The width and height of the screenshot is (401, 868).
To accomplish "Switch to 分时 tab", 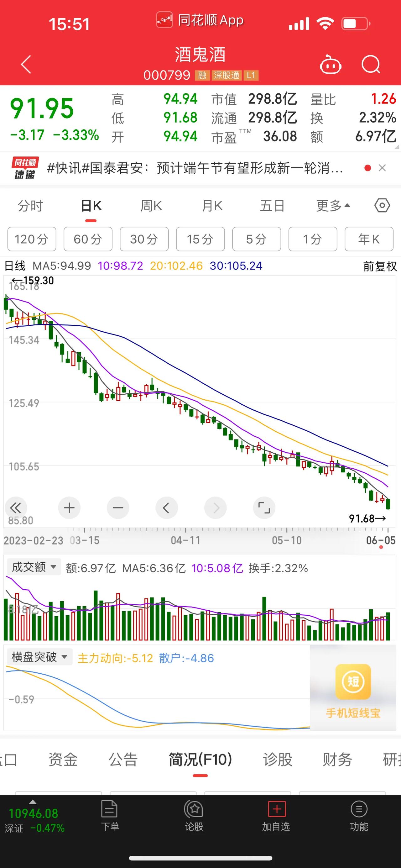I will (x=30, y=206).
